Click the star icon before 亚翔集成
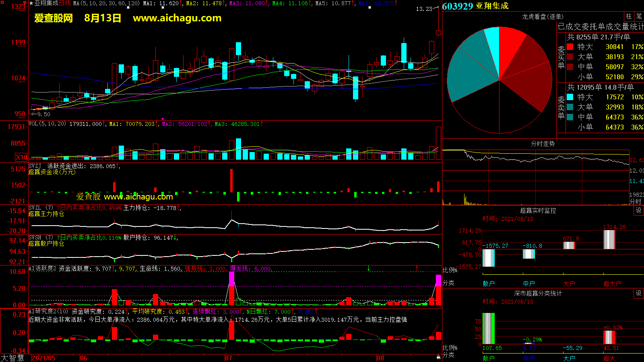This screenshot has width=644, height=362. (x=31, y=3)
